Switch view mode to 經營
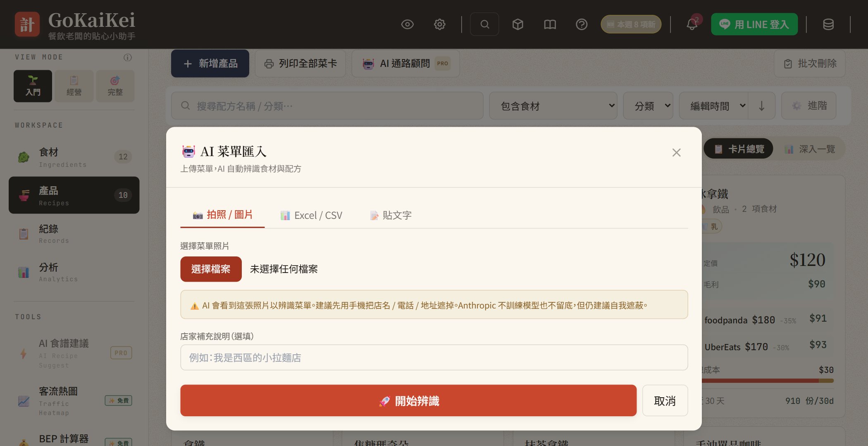 74,86
